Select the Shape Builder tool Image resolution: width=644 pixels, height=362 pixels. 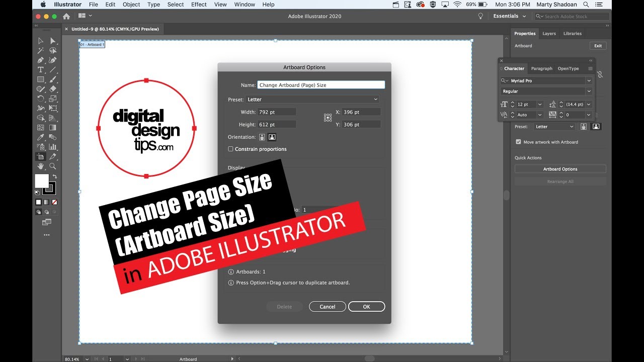pos(41,118)
